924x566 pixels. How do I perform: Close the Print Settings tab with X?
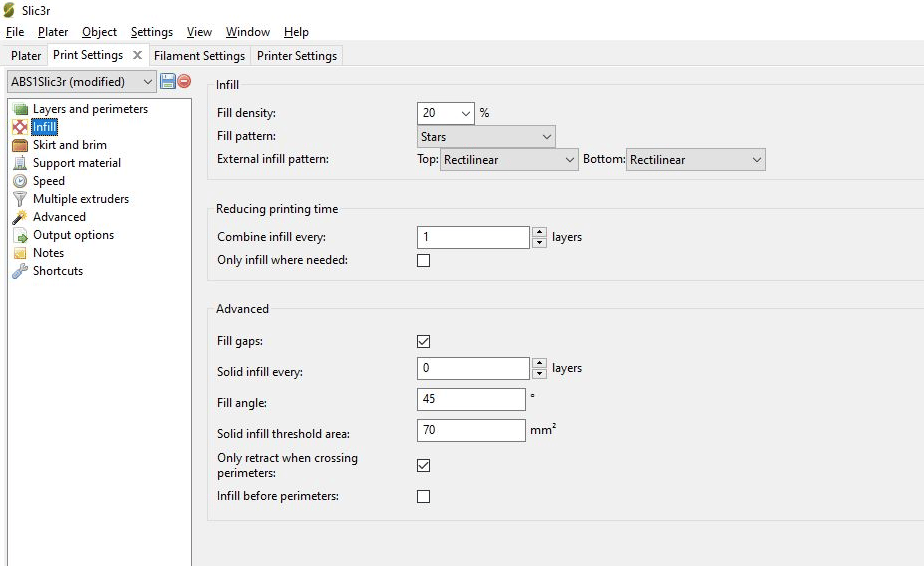coord(137,55)
